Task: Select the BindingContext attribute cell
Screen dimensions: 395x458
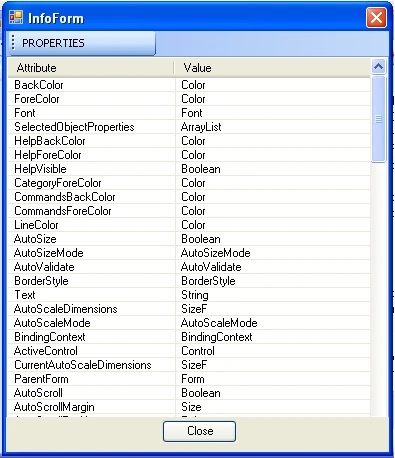Action: tap(92, 337)
